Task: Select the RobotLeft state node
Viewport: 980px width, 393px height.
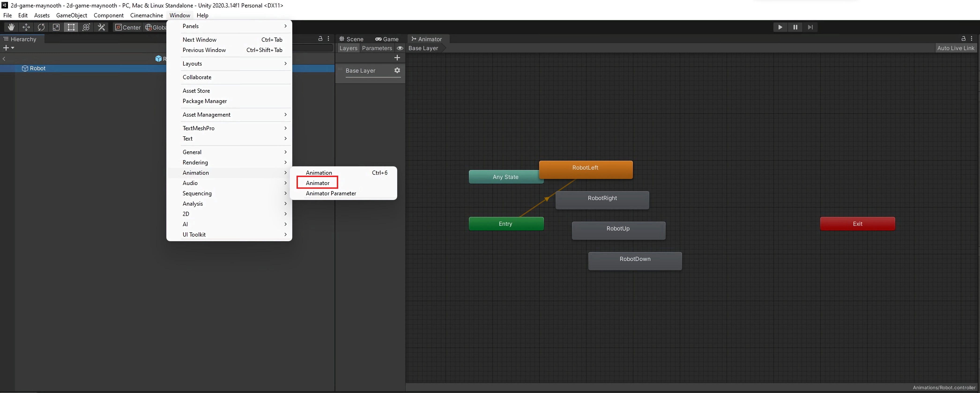Action: coord(586,170)
